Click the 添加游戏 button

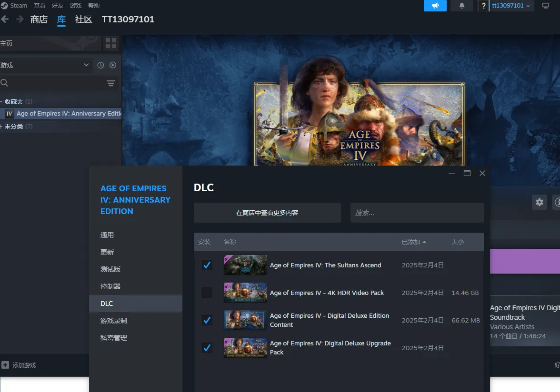click(19, 365)
